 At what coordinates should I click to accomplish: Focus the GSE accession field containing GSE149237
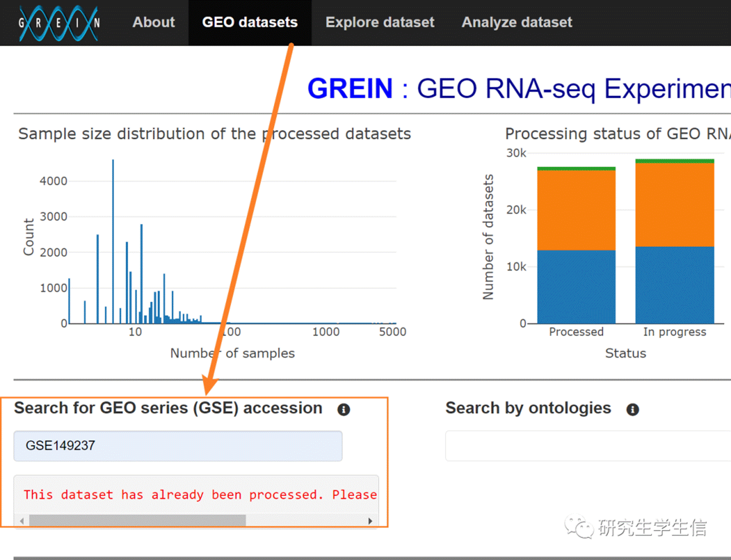(x=178, y=446)
